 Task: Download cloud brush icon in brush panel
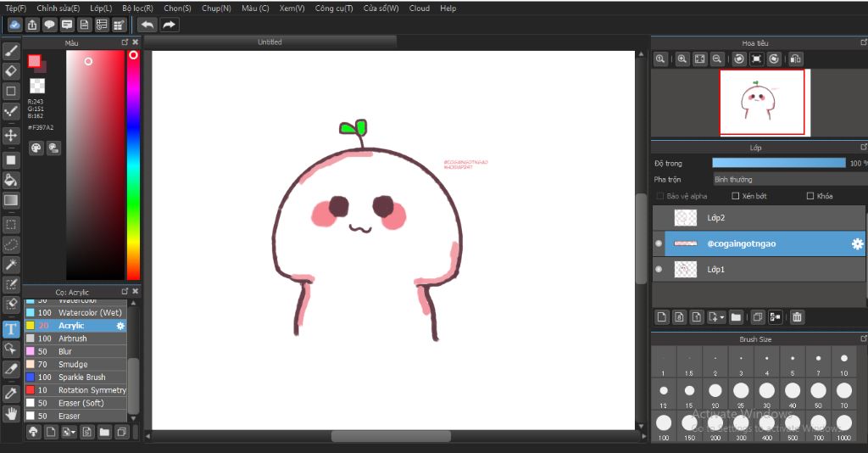(33, 432)
